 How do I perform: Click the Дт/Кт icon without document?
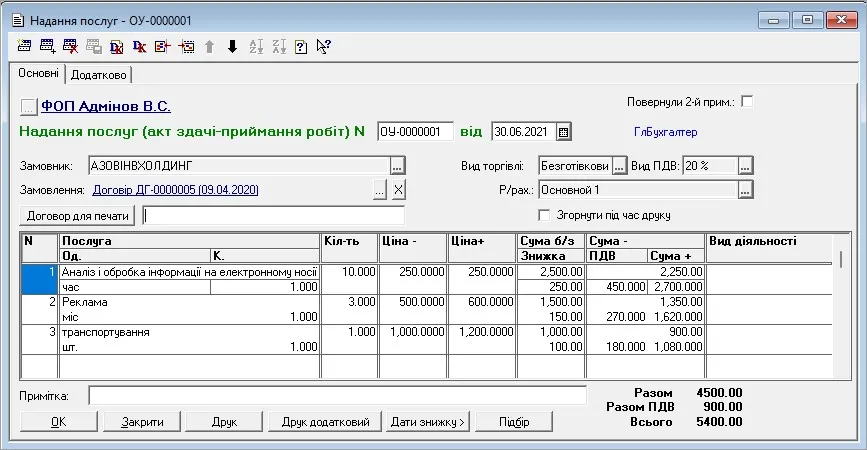[x=139, y=46]
